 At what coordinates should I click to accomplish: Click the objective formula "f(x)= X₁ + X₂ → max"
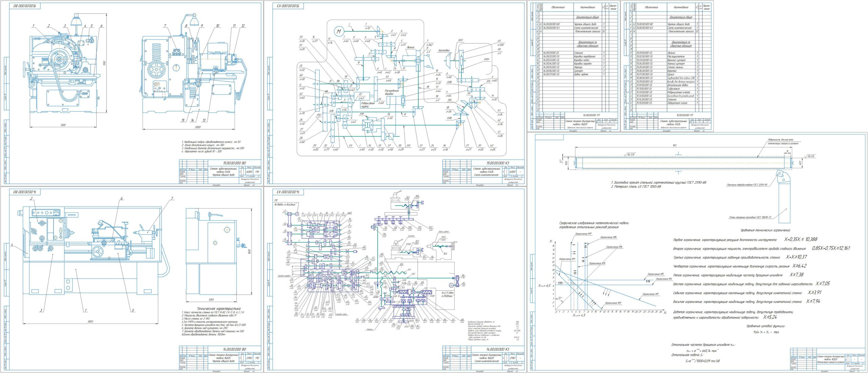[x=766, y=332]
